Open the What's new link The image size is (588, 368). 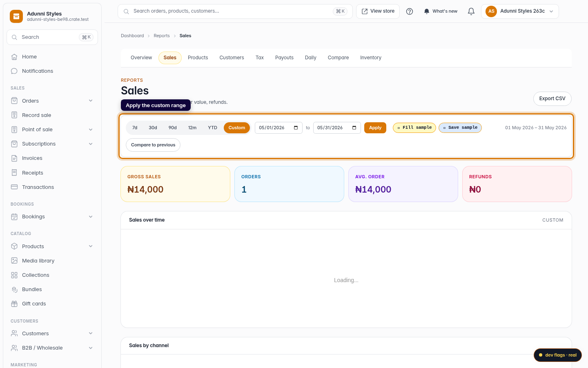click(x=440, y=11)
